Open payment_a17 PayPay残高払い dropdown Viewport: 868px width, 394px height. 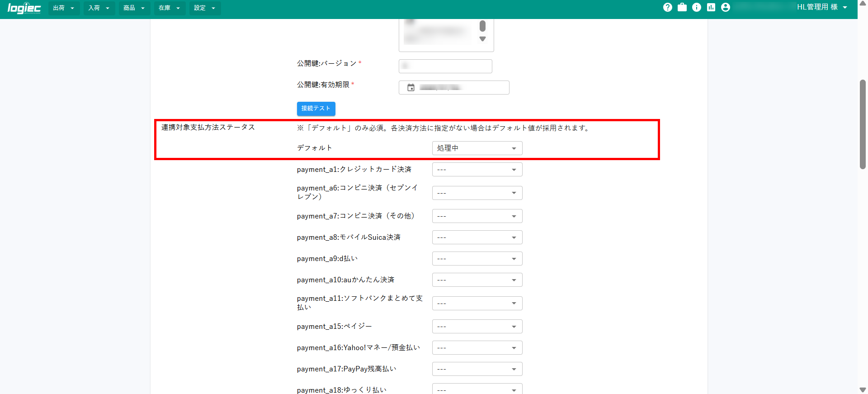click(477, 369)
